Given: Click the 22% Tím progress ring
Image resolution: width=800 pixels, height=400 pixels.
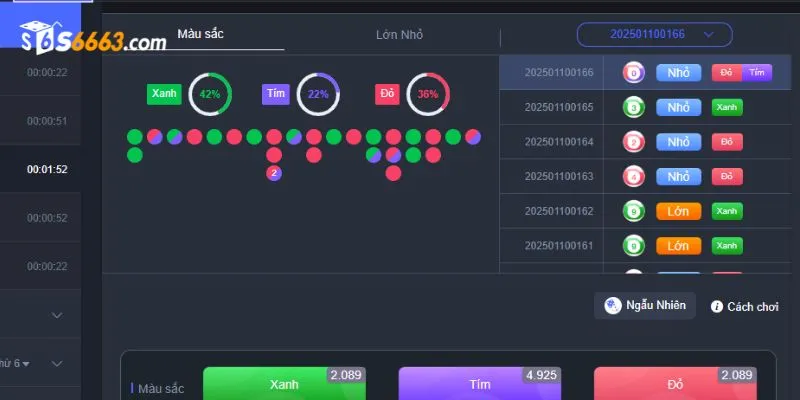Looking at the screenshot, I should tap(318, 94).
